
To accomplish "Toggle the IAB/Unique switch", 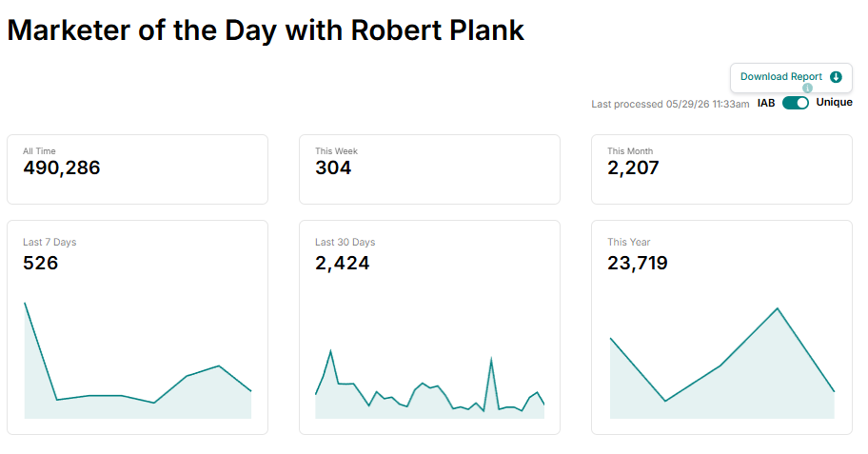I will (x=796, y=103).
